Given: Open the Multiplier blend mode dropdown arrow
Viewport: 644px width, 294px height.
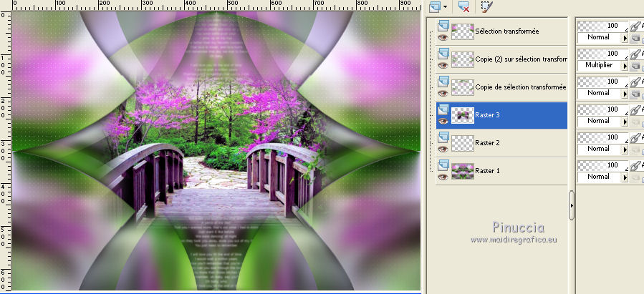Looking at the screenshot, I should click(x=625, y=66).
